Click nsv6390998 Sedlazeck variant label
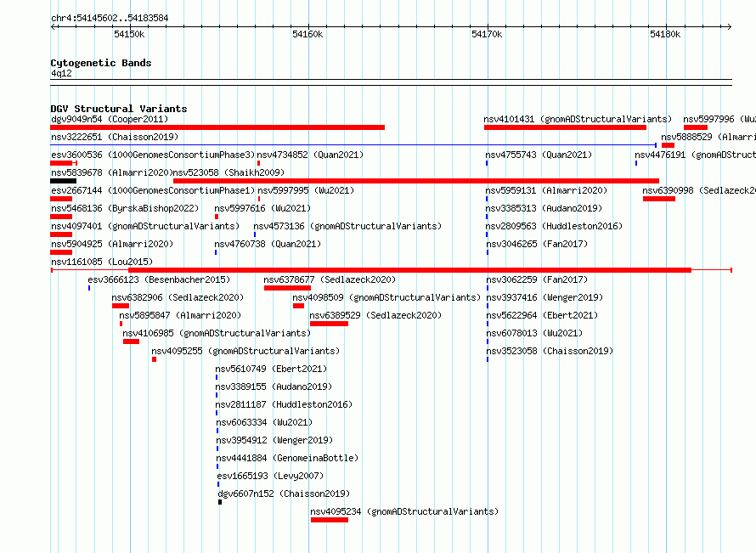The image size is (756, 553). click(x=699, y=190)
